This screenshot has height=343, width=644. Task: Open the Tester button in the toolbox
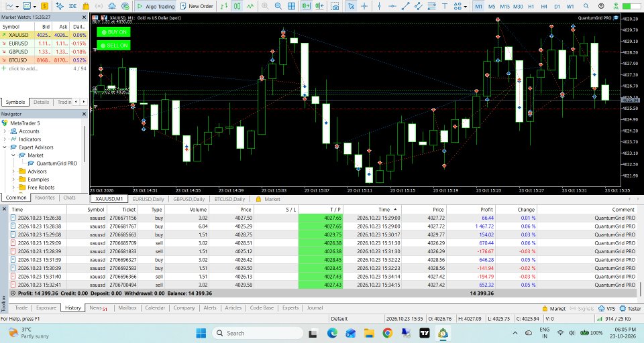click(x=631, y=309)
